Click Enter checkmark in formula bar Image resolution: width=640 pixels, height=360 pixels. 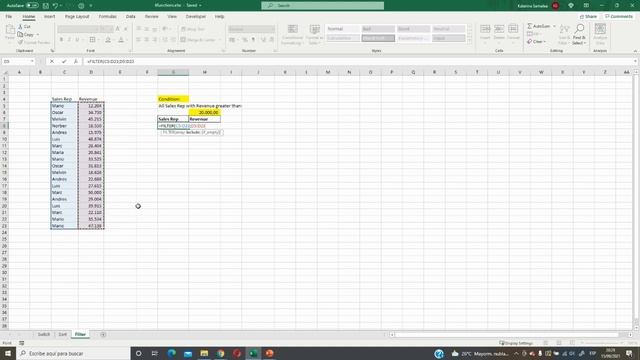[64, 61]
